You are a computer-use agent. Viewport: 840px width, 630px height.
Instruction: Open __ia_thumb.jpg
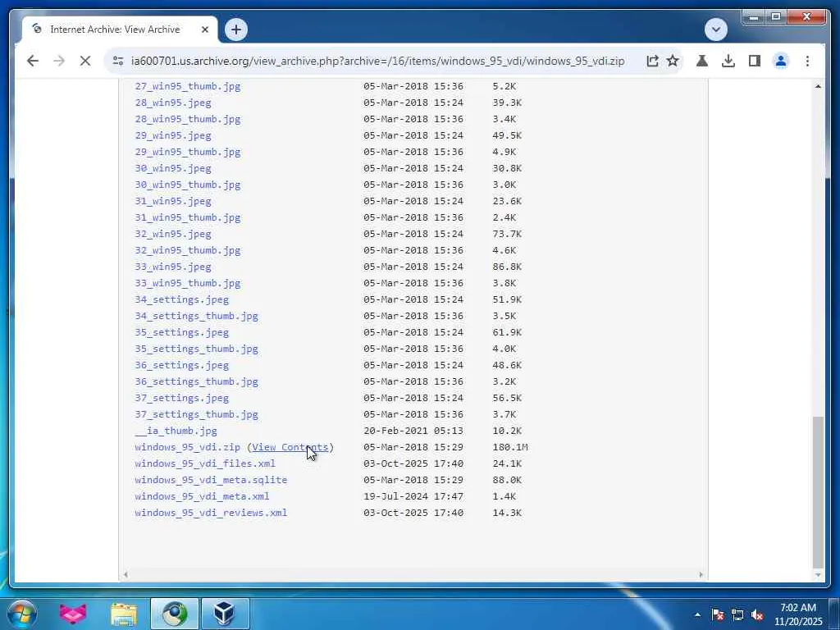click(x=176, y=431)
